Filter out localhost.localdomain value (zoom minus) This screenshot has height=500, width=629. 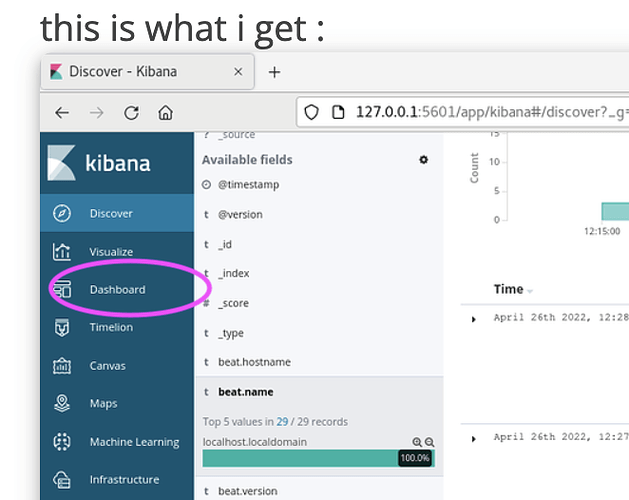[429, 442]
